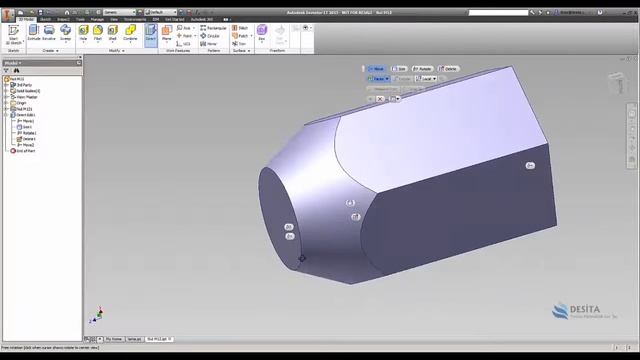
Task: Click the Home icon in quick access toolbar
Action: click(x=67, y=13)
